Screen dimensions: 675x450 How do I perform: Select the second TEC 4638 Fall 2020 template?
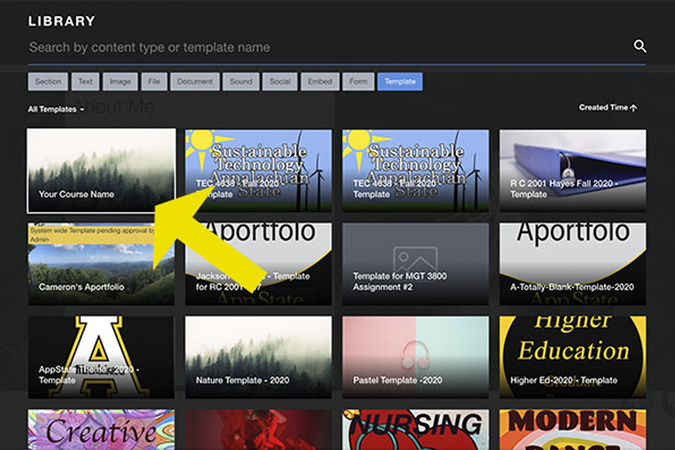coord(415,171)
